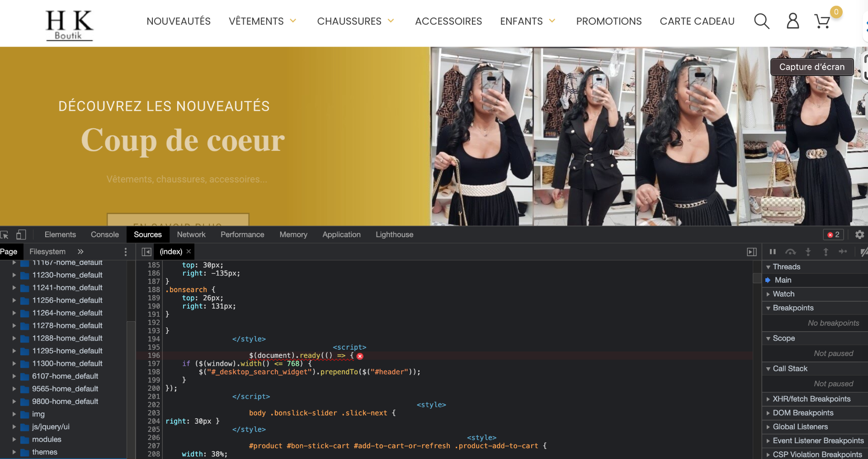
Task: Open DevTools settings gear
Action: pos(859,234)
